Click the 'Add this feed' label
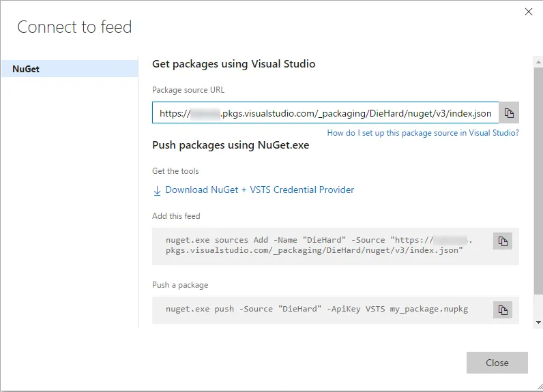 176,216
